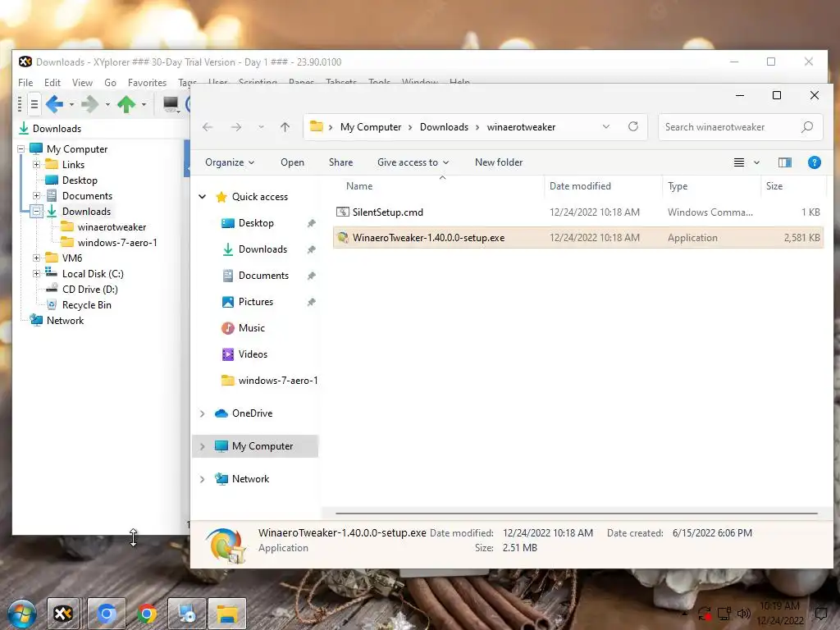Open the Forward history dropdown arrow in XYplorer
Viewport: 840px width, 630px height.
(107, 104)
